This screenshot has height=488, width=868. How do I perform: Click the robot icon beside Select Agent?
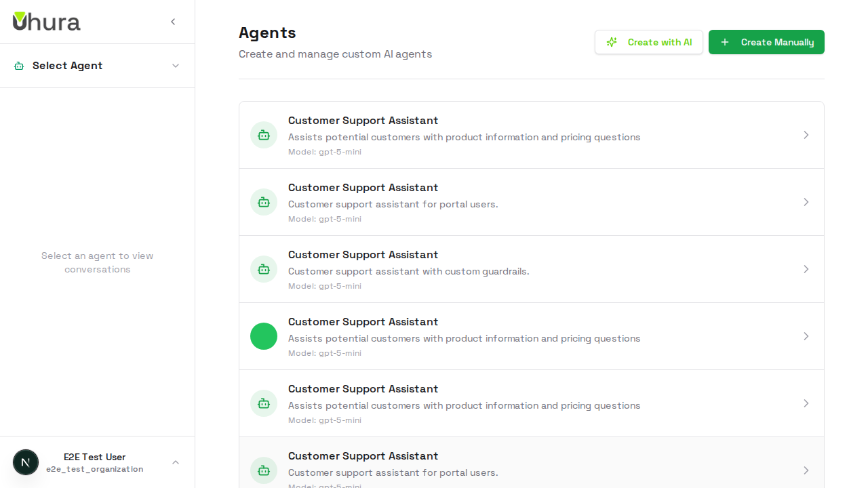click(x=18, y=65)
